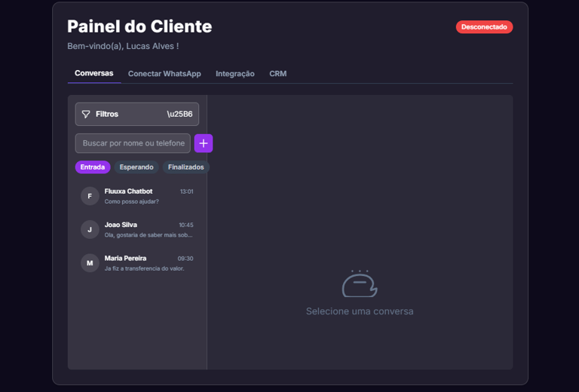Click the F avatar of Fluuxa Chatbot
The height and width of the screenshot is (392, 579).
tap(90, 196)
